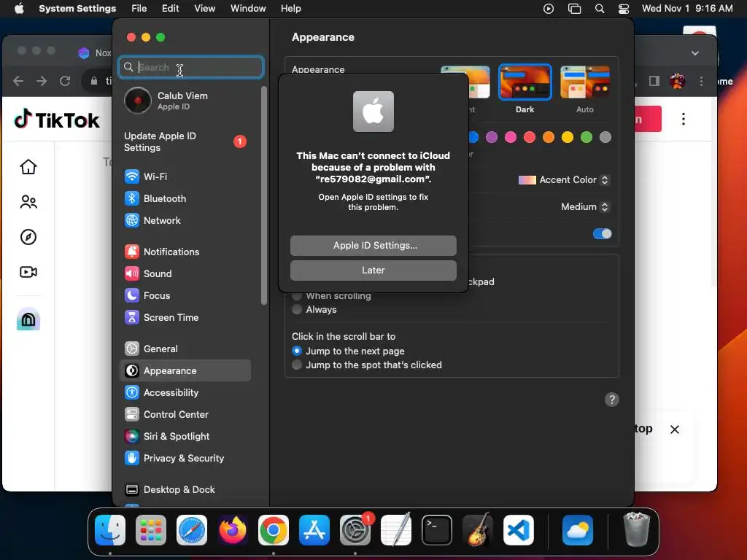Open Accent Color highlight popup menu
Screen dimensions: 747x560
coord(564,180)
